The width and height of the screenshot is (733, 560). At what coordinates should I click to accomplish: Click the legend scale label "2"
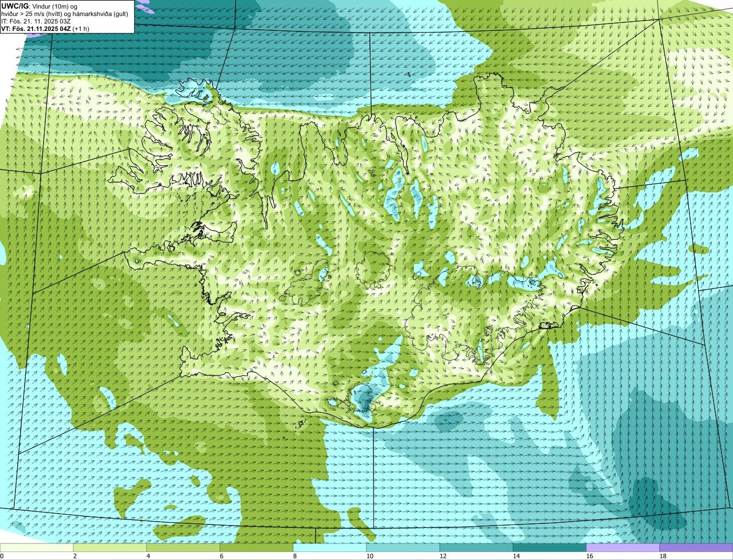[75, 556]
